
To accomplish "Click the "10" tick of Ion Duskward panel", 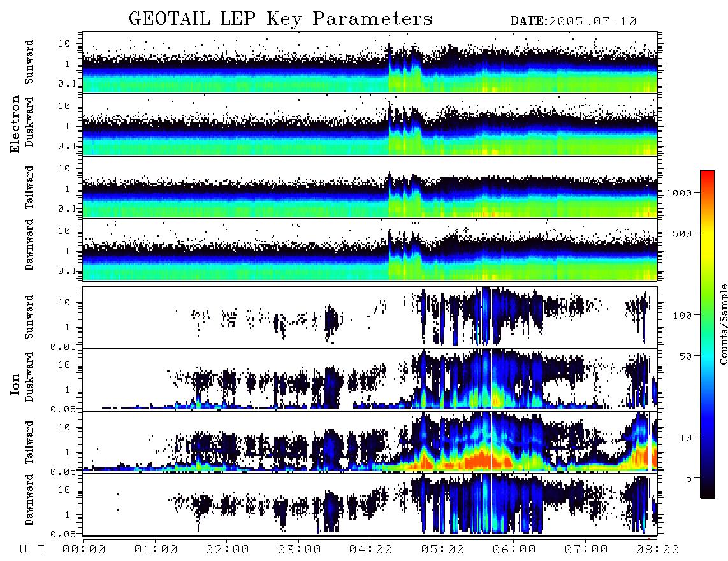I will click(64, 365).
